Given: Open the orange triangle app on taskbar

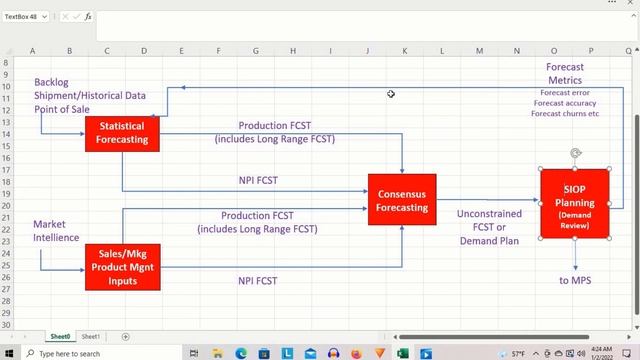Looking at the screenshot, I should (380, 353).
